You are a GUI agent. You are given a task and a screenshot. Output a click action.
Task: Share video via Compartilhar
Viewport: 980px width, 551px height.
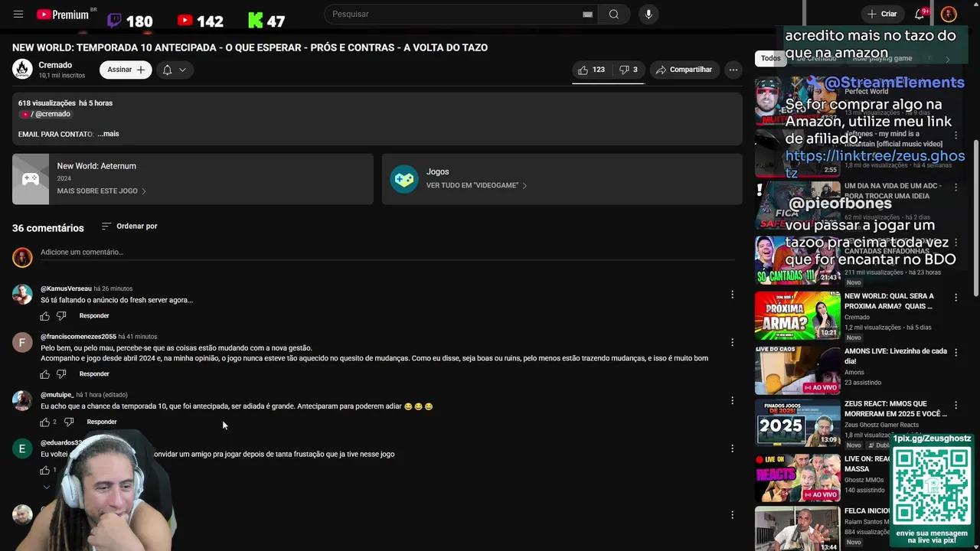point(684,70)
